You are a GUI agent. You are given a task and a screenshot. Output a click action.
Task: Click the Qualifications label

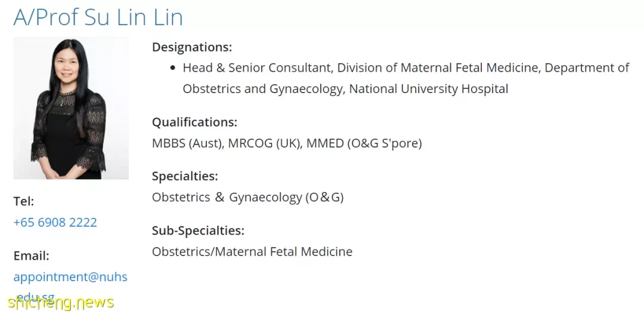tap(194, 122)
